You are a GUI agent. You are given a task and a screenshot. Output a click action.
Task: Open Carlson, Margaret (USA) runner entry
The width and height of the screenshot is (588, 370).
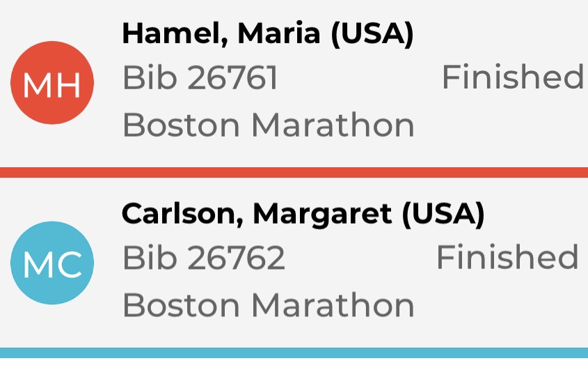(x=294, y=263)
